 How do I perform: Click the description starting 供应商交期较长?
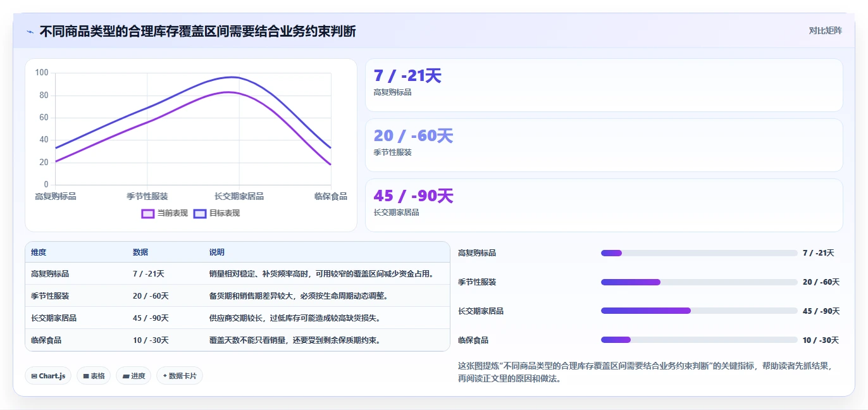[x=295, y=318]
